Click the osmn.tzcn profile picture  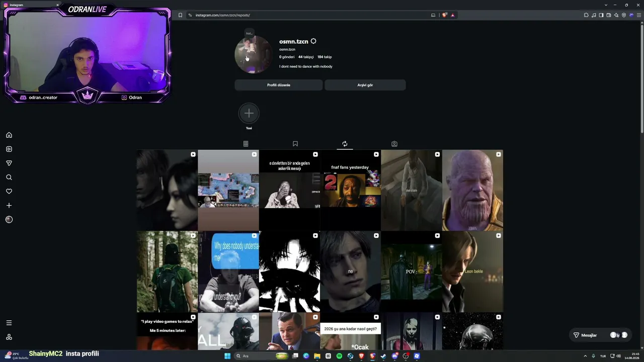254,55
